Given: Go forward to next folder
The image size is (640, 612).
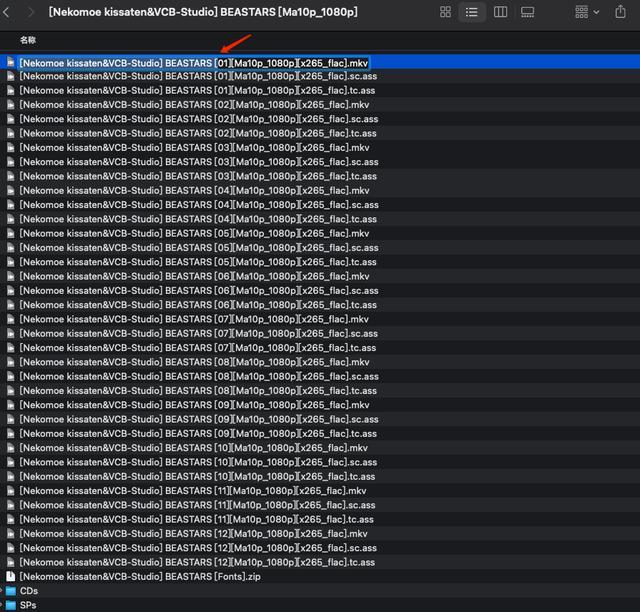Looking at the screenshot, I should pyautogui.click(x=30, y=12).
